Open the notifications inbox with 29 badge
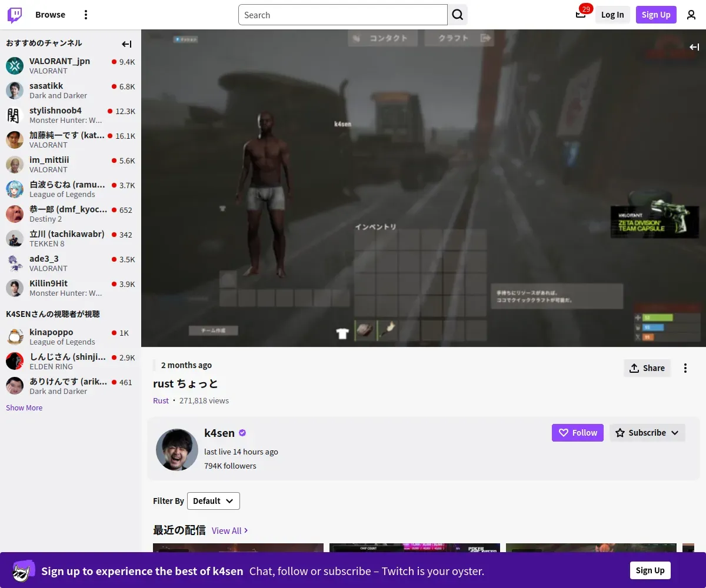706x588 pixels. click(581, 15)
